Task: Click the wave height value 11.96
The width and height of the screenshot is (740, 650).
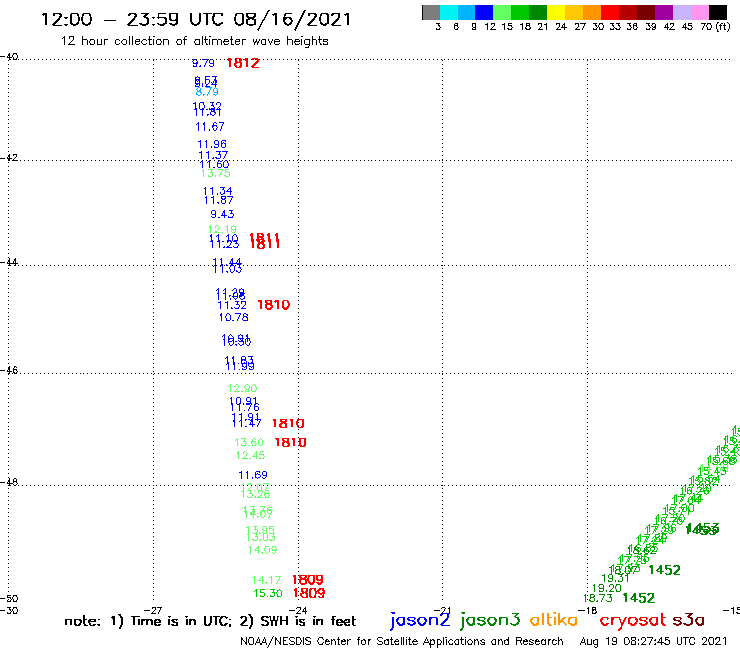Action: (x=212, y=144)
